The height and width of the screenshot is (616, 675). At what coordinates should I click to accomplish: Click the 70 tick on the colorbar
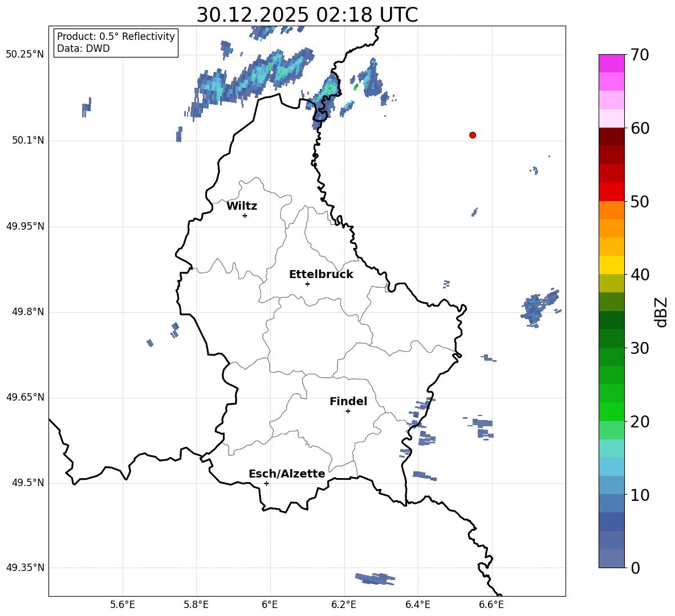pyautogui.click(x=640, y=55)
